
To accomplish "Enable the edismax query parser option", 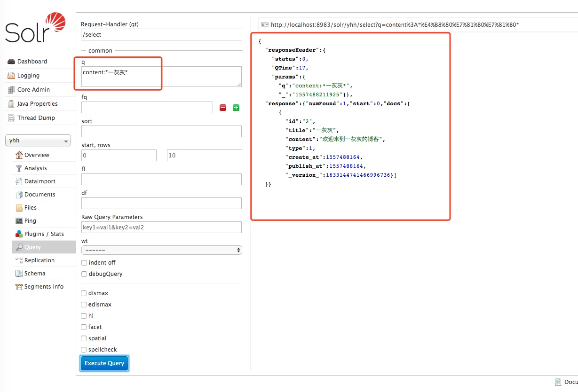I will click(84, 305).
